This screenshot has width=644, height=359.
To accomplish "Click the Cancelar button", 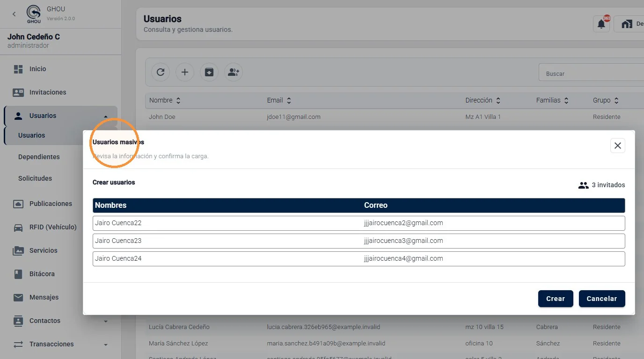I will coord(602,299).
